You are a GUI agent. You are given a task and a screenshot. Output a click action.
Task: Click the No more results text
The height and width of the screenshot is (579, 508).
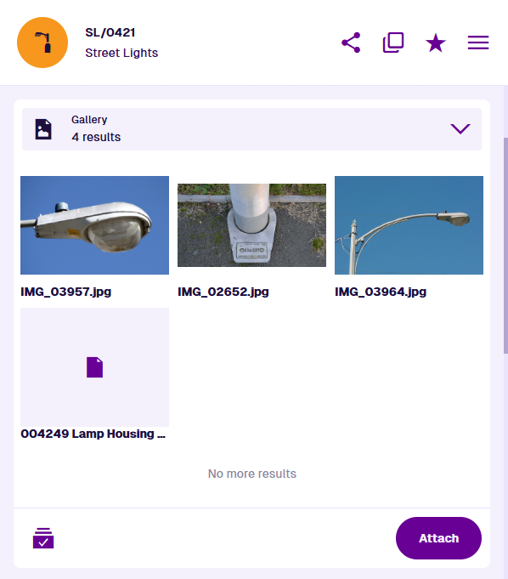252,474
